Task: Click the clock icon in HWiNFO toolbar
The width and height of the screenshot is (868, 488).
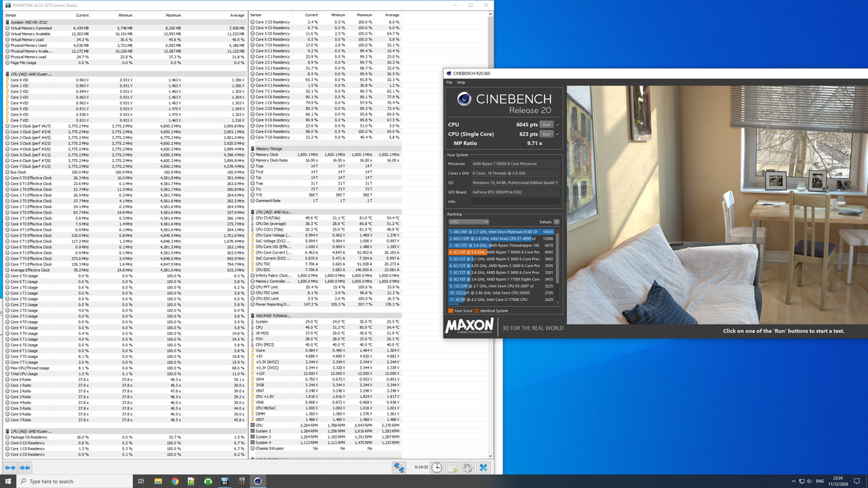Action: pos(437,467)
